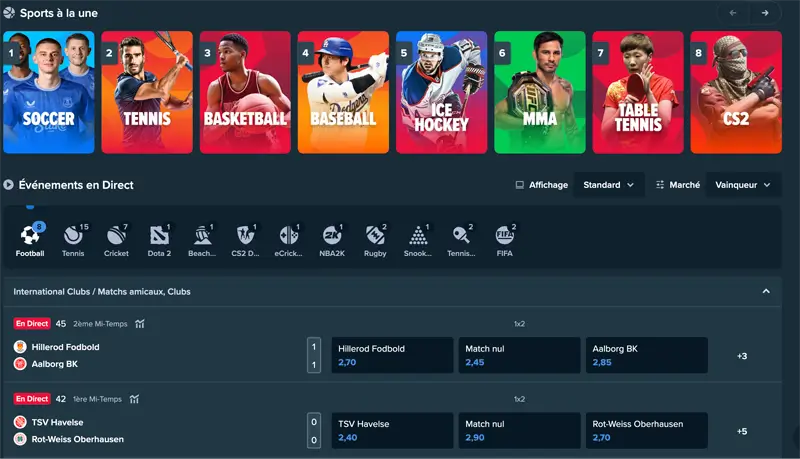Image resolution: width=800 pixels, height=459 pixels.
Task: Open the Aalborg BK team name link
Action: point(55,364)
